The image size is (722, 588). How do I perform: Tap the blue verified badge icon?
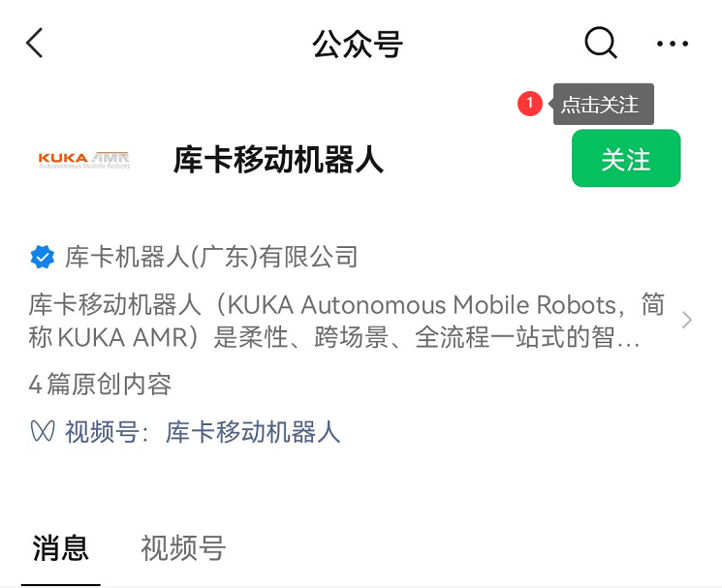[x=43, y=258]
